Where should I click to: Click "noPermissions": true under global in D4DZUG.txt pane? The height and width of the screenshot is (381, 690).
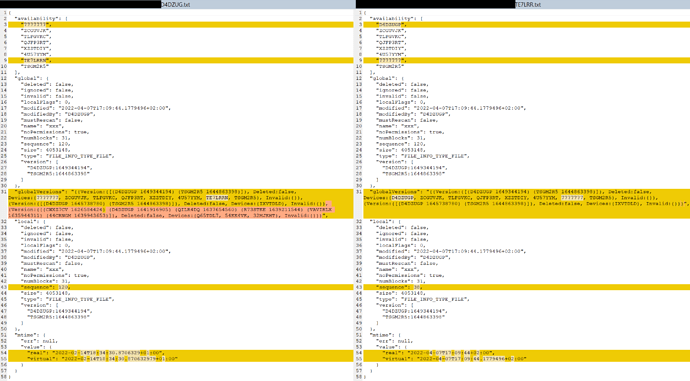(x=55, y=132)
